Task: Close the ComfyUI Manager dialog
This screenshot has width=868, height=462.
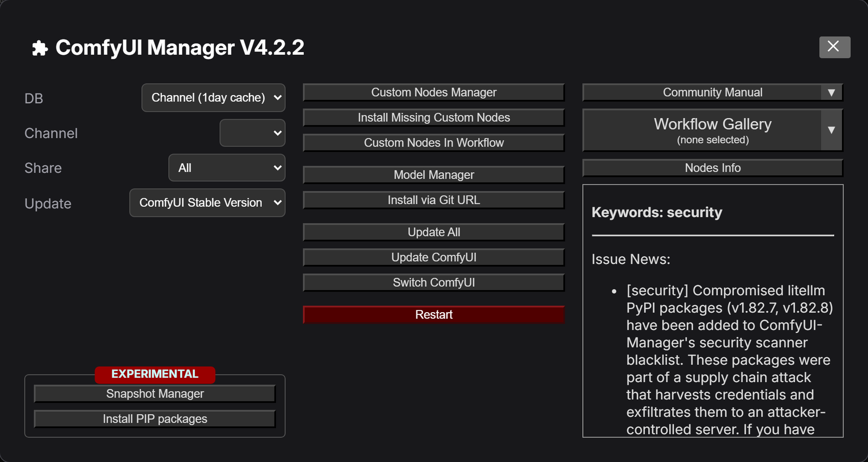Action: (834, 47)
